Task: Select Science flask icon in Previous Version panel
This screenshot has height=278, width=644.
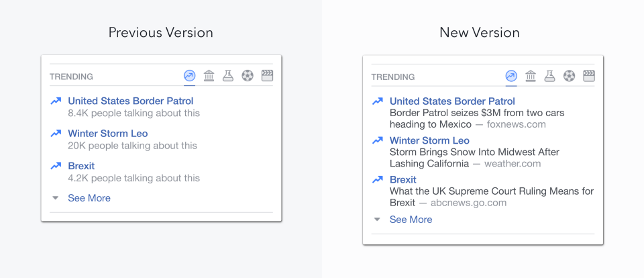Action: point(228,76)
